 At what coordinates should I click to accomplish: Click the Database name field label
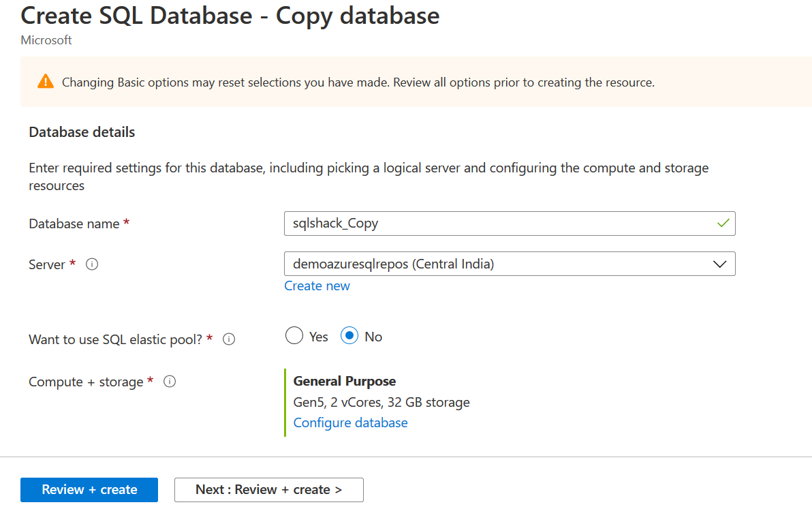74,223
